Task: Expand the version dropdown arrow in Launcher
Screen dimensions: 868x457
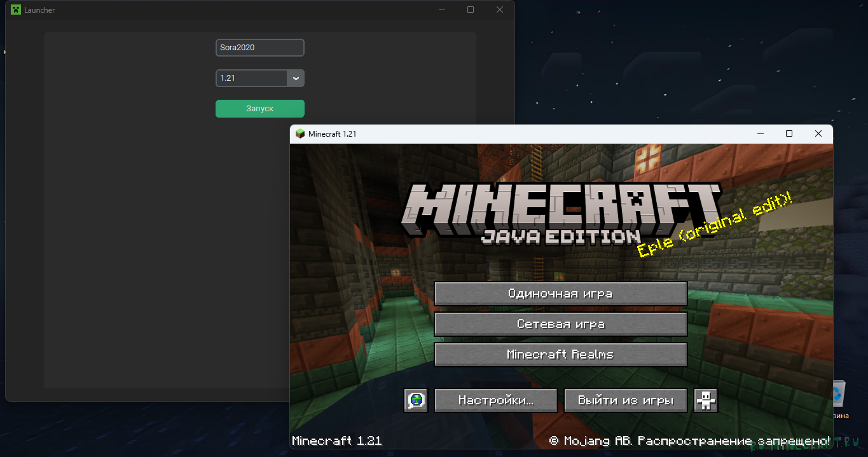Action: click(x=296, y=78)
